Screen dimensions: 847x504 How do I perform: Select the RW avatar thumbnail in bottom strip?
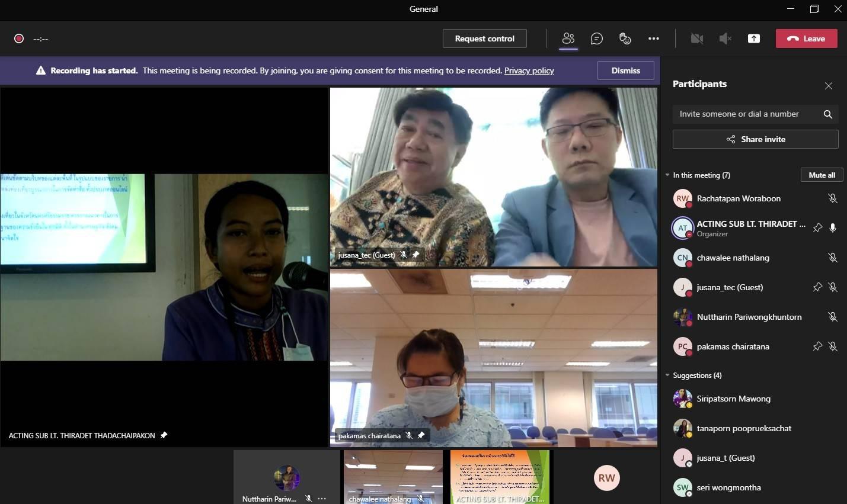click(606, 478)
